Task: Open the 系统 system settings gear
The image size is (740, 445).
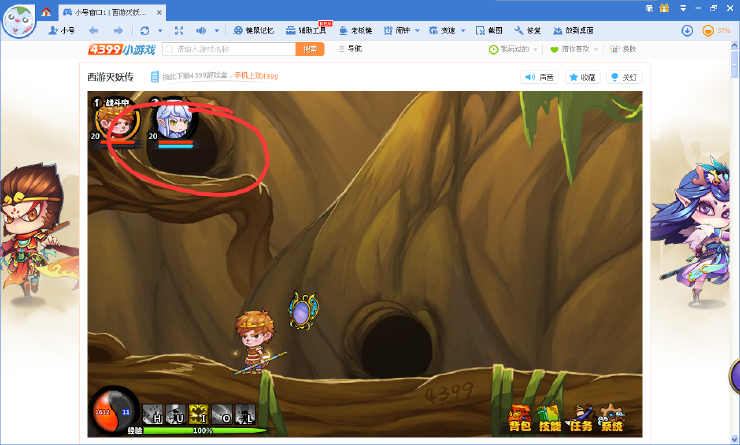Action: coord(612,419)
